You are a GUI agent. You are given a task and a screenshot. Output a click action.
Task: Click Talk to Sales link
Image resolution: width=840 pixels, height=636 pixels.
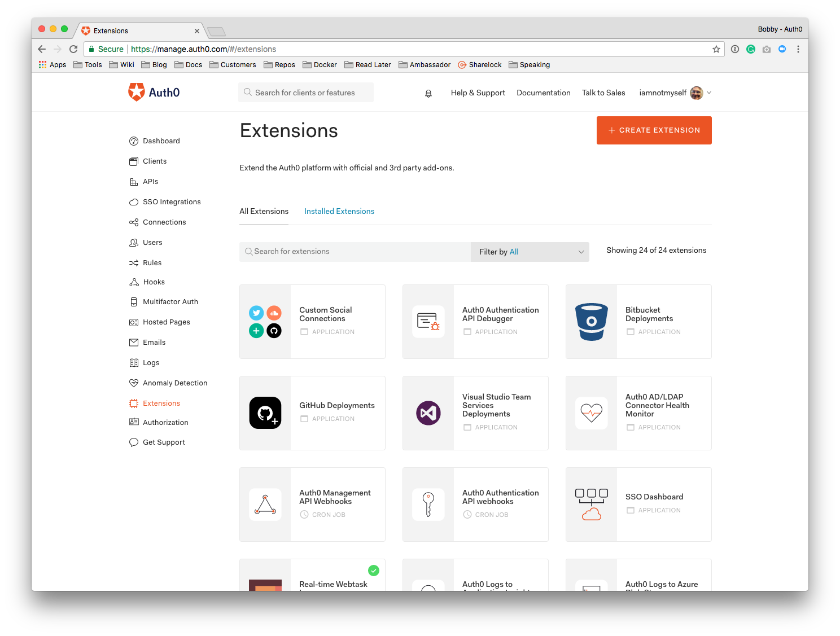[x=603, y=93]
